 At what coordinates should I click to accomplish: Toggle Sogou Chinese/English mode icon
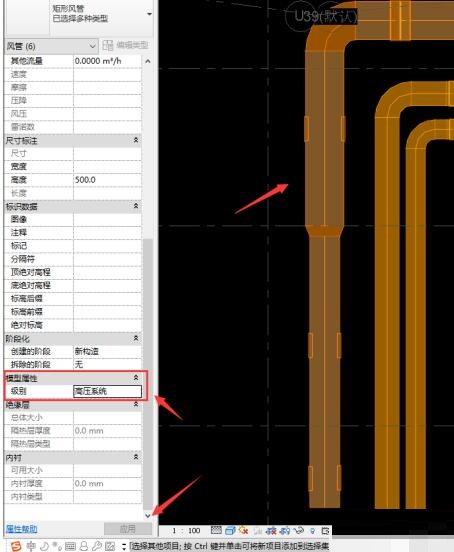tap(31, 546)
